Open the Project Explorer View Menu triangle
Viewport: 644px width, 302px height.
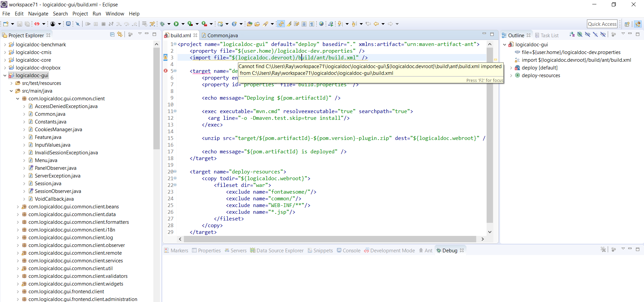[x=140, y=34]
